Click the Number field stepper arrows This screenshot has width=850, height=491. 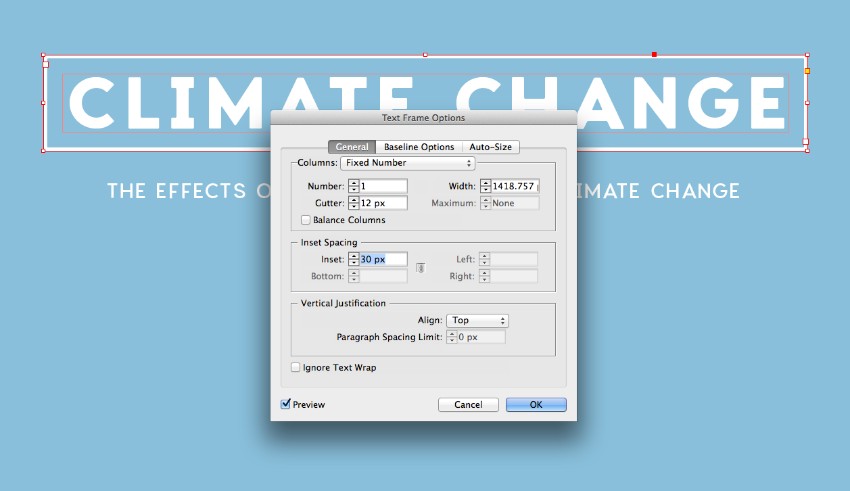(354, 186)
